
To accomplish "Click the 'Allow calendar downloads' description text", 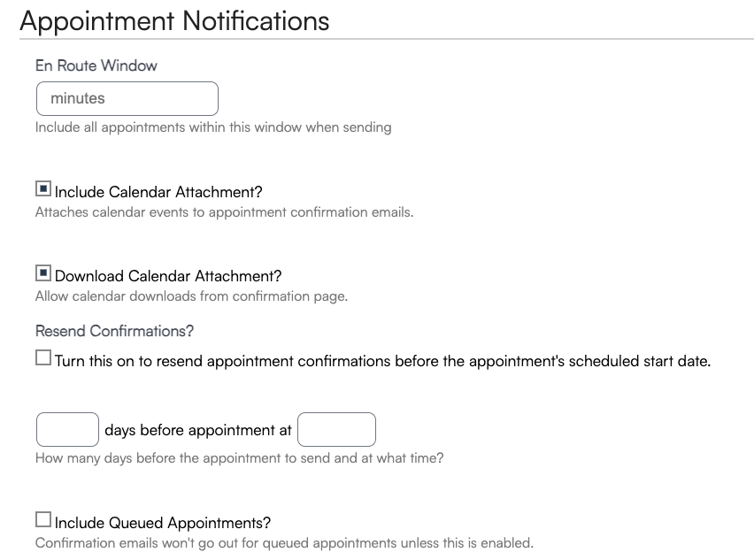I will tap(191, 296).
